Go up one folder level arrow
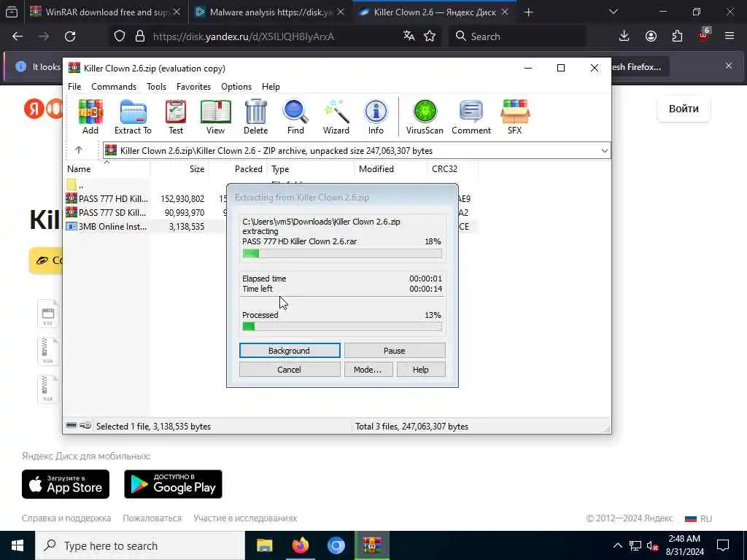The image size is (747, 560). [x=79, y=150]
